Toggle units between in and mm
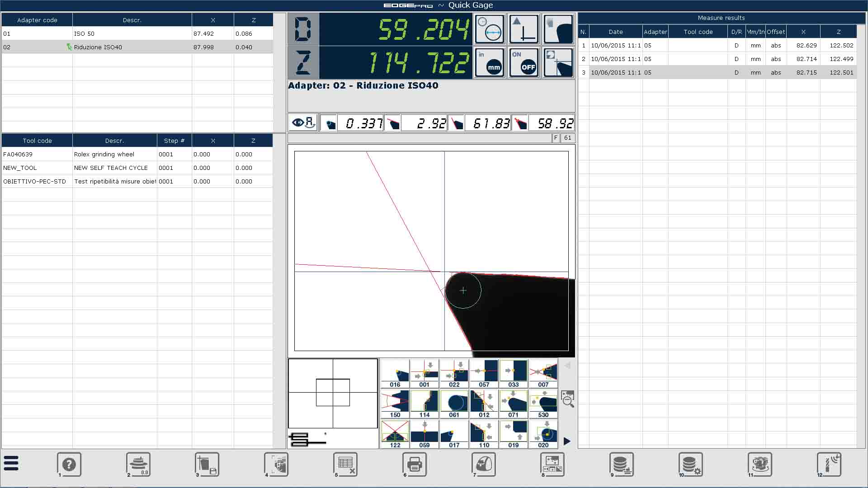This screenshot has width=868, height=488. pos(490,62)
